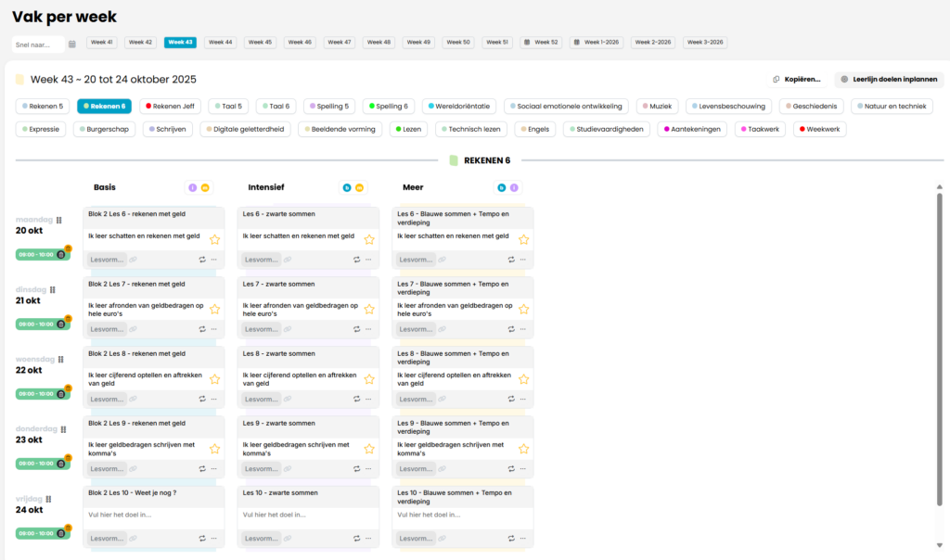Click the yellow color square beside Week 43 title
This screenshot has width=950, height=560.
(19, 80)
